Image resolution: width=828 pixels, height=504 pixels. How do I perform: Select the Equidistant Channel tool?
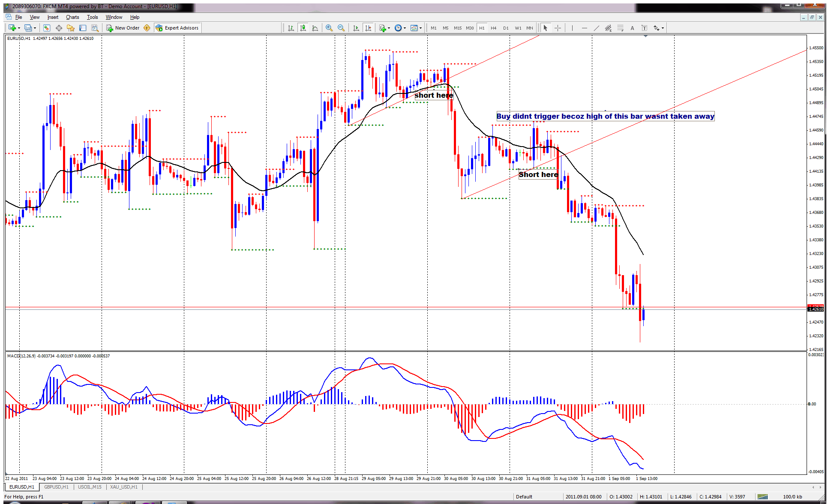click(x=608, y=28)
